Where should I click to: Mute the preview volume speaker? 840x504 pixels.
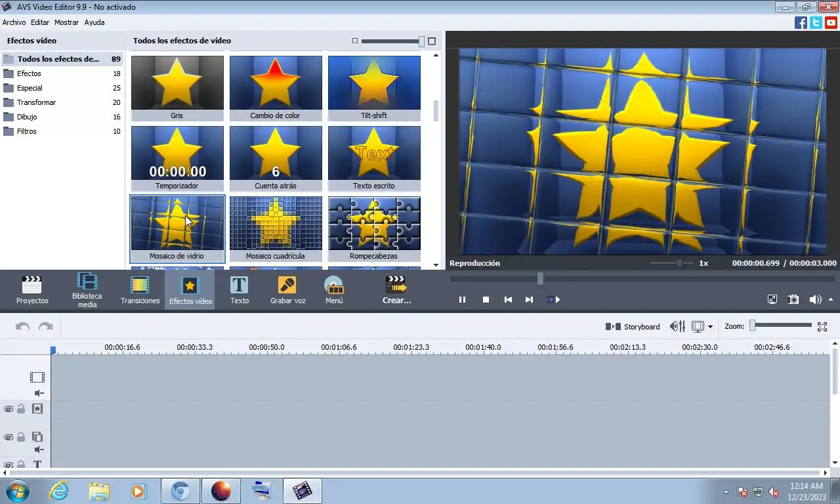[x=815, y=299]
